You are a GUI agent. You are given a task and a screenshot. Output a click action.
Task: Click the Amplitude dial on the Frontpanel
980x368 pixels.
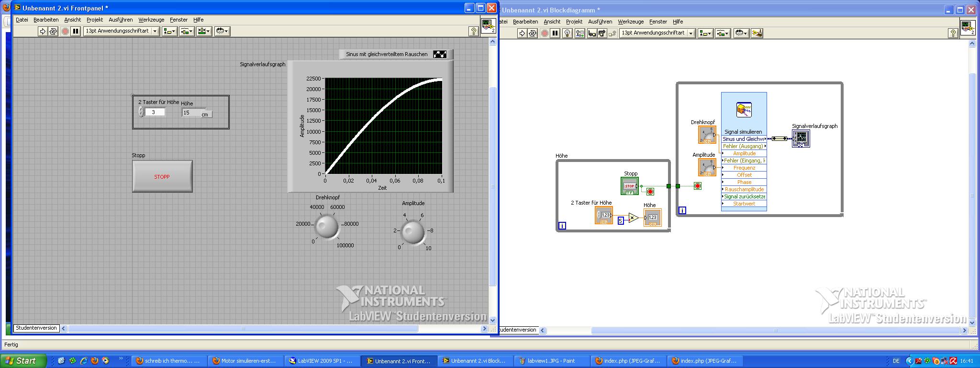coord(413,232)
